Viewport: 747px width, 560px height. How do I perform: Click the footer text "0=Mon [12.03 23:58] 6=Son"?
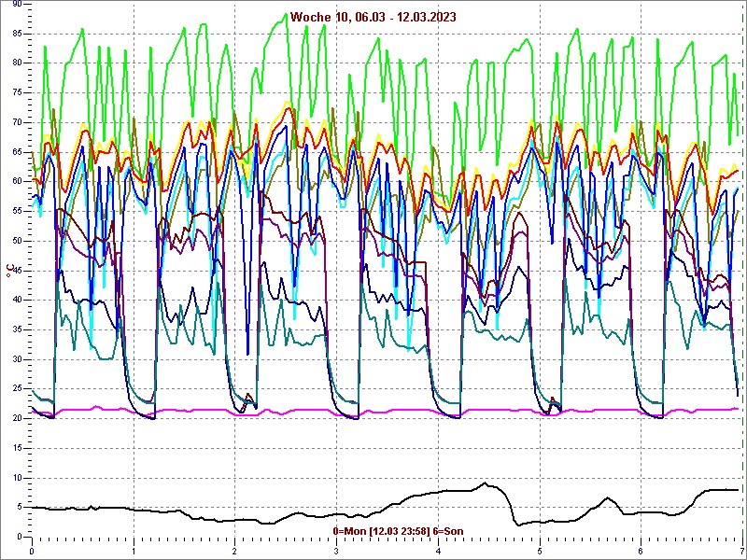[398, 531]
